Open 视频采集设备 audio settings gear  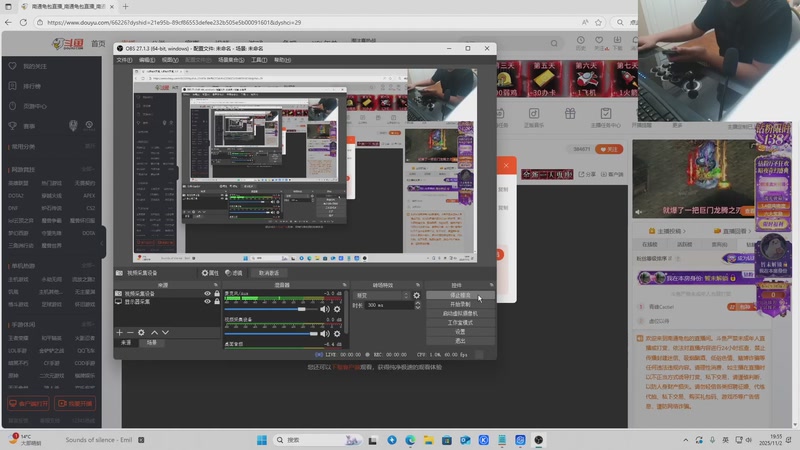pyautogui.click(x=337, y=334)
